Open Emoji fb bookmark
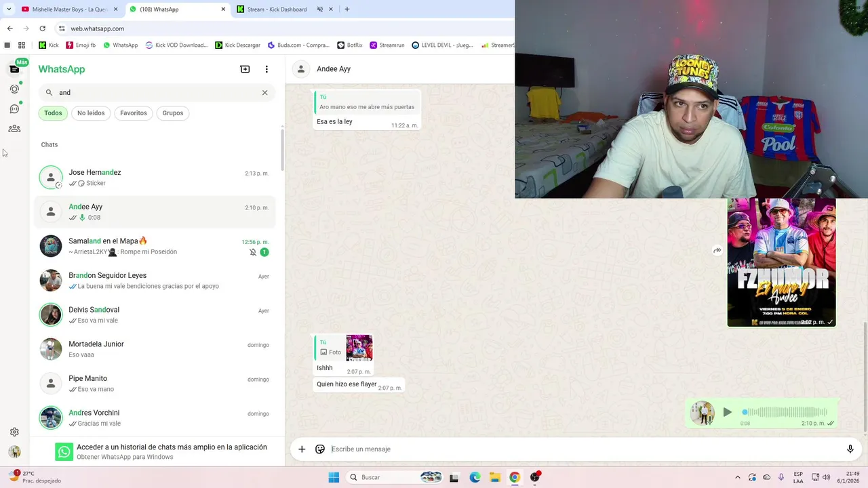This screenshot has width=868, height=488. coord(81,45)
